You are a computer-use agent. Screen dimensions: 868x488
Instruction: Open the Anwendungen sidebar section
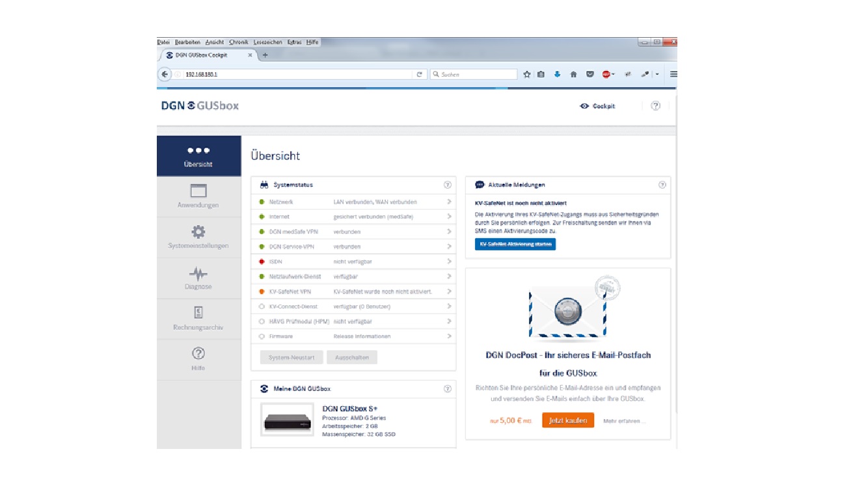pyautogui.click(x=198, y=197)
